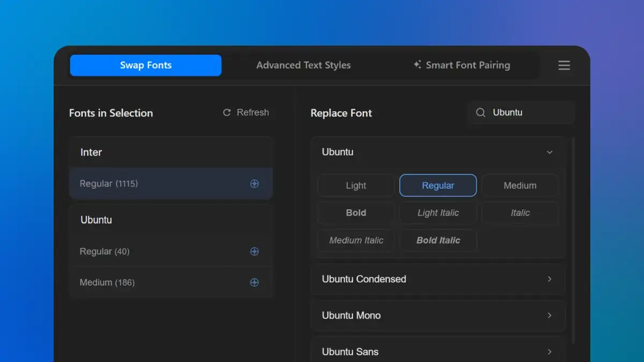Select the Bold Italic font style
Viewport: 644px width, 362px height.
click(x=438, y=240)
